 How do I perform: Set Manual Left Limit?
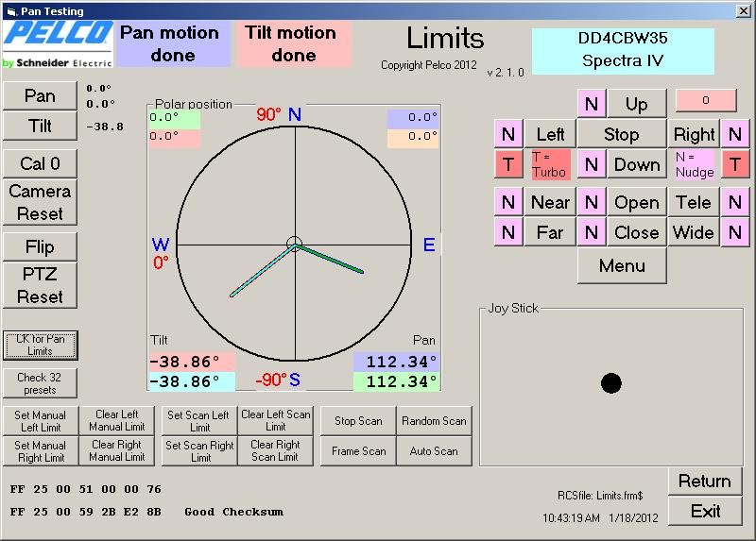click(41, 421)
